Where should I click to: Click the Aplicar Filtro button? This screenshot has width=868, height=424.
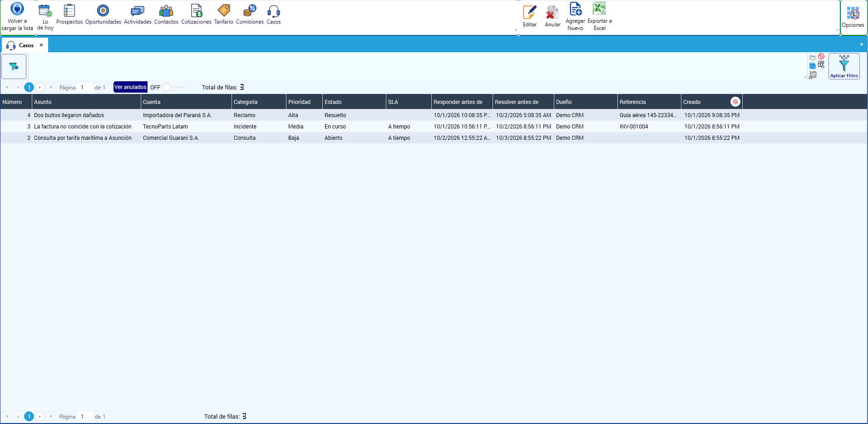click(844, 66)
